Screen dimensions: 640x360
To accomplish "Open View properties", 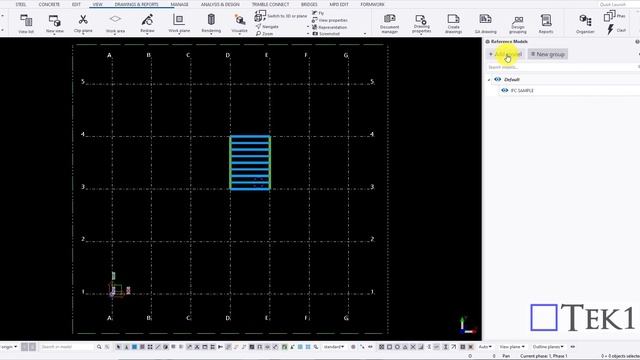I will [x=330, y=20].
